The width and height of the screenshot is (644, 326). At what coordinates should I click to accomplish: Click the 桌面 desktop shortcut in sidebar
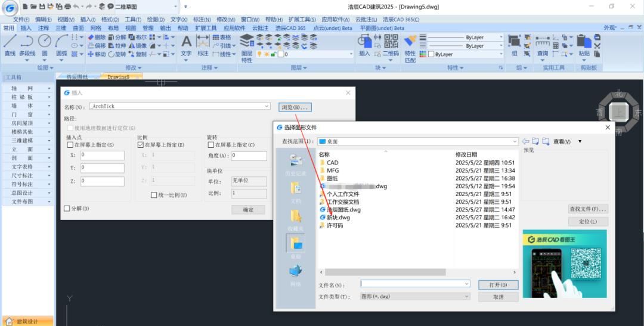[x=296, y=245]
